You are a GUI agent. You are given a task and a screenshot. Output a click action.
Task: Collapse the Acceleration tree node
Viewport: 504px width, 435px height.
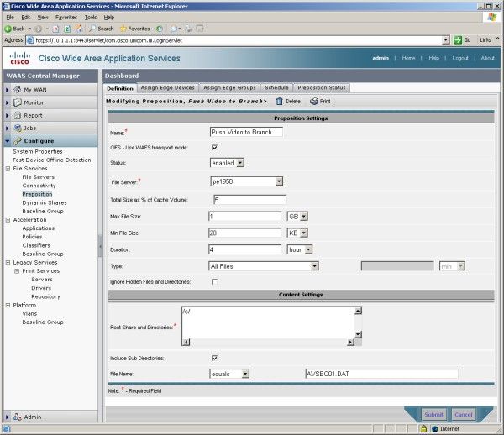[x=8, y=220]
